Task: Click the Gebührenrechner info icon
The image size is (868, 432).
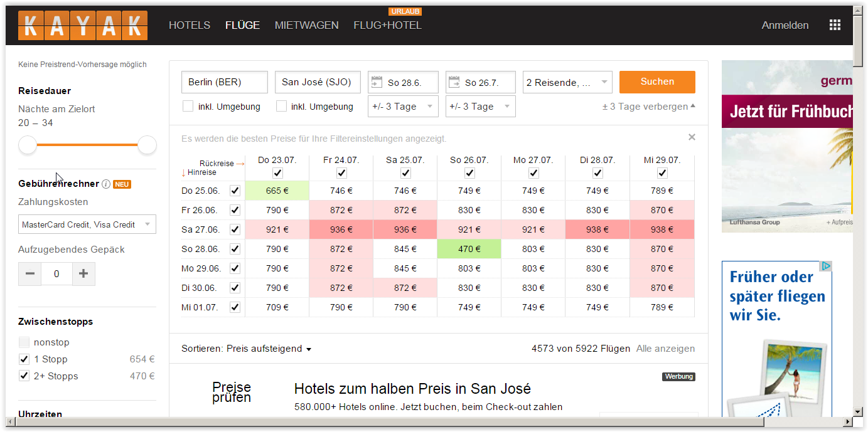Action: coord(106,184)
